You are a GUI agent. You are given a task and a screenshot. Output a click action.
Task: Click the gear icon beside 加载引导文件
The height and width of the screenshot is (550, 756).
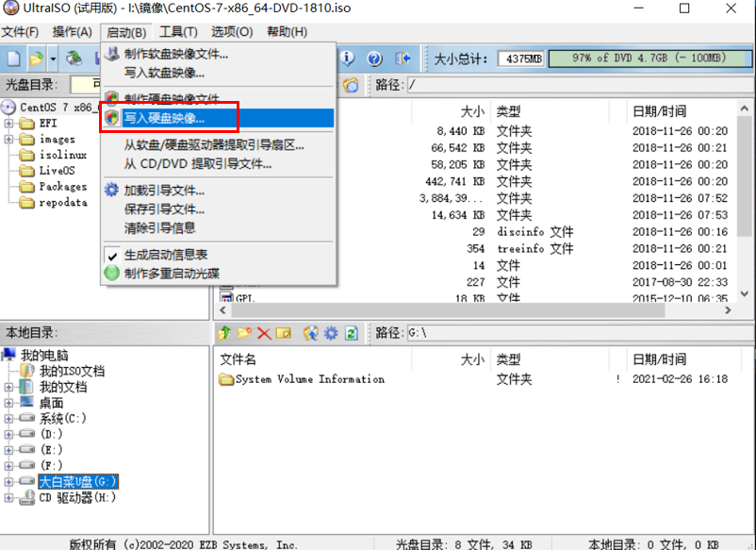pyautogui.click(x=111, y=190)
